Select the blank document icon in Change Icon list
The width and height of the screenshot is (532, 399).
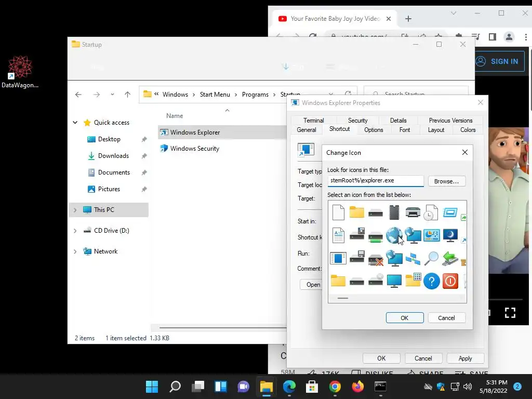pyautogui.click(x=338, y=212)
